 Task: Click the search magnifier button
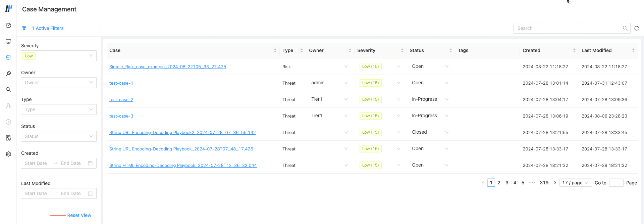click(625, 28)
